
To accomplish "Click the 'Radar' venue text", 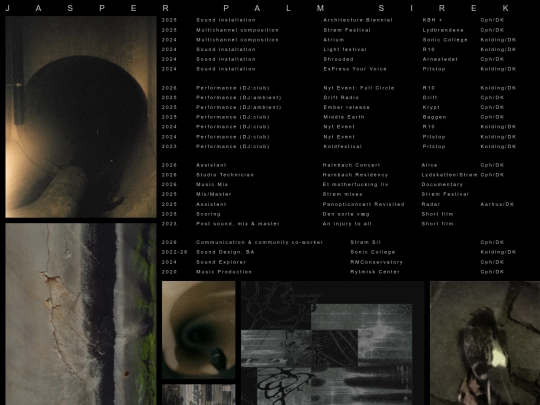I will 431,204.
